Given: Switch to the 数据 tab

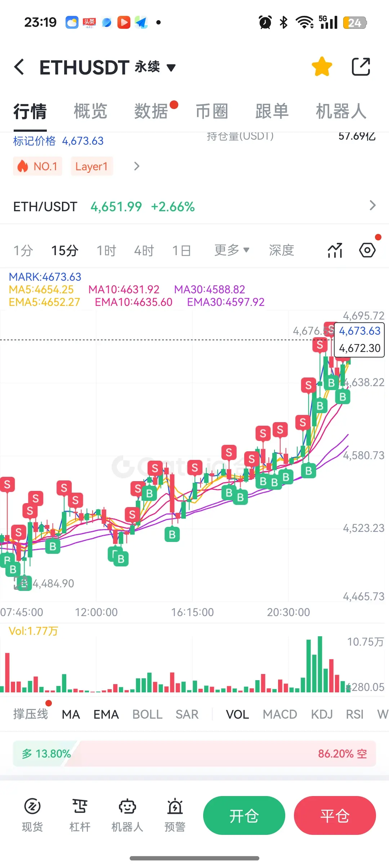Looking at the screenshot, I should [x=151, y=111].
